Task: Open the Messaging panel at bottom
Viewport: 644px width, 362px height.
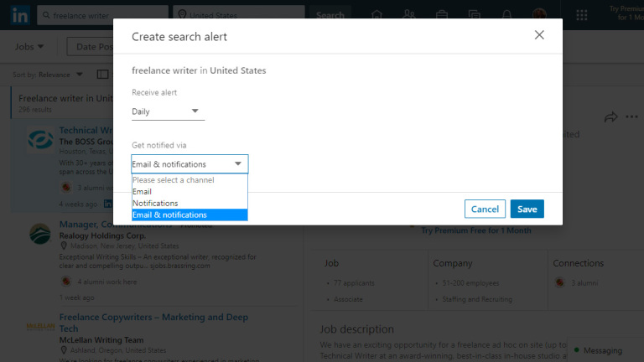Action: (x=605, y=350)
